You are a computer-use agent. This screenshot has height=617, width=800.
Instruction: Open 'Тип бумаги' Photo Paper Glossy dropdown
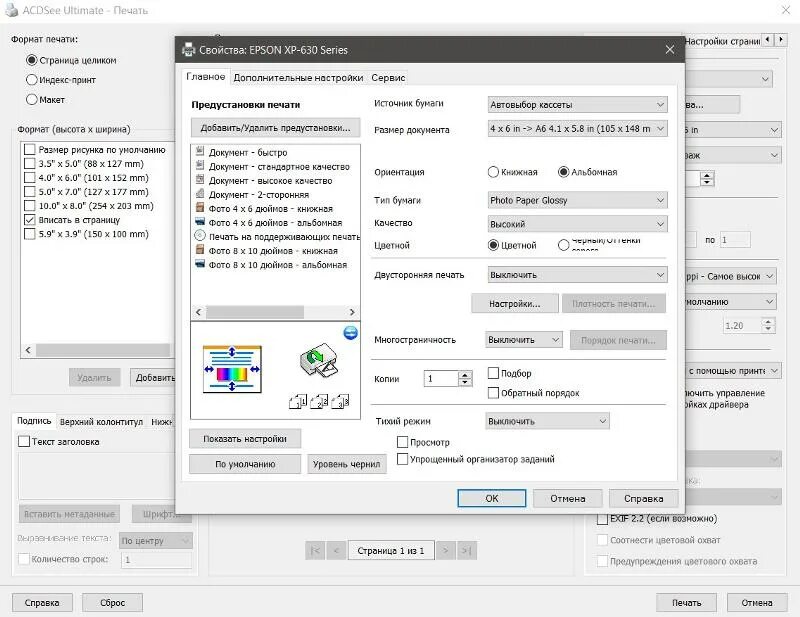click(x=578, y=200)
